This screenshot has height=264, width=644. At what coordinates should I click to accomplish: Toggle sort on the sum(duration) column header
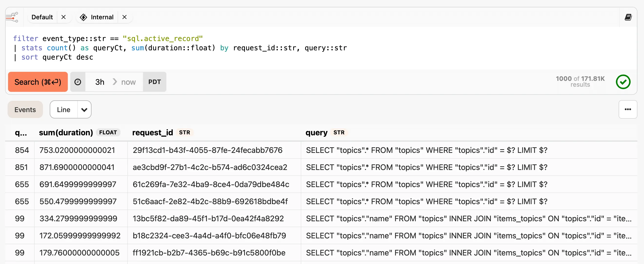(66, 133)
